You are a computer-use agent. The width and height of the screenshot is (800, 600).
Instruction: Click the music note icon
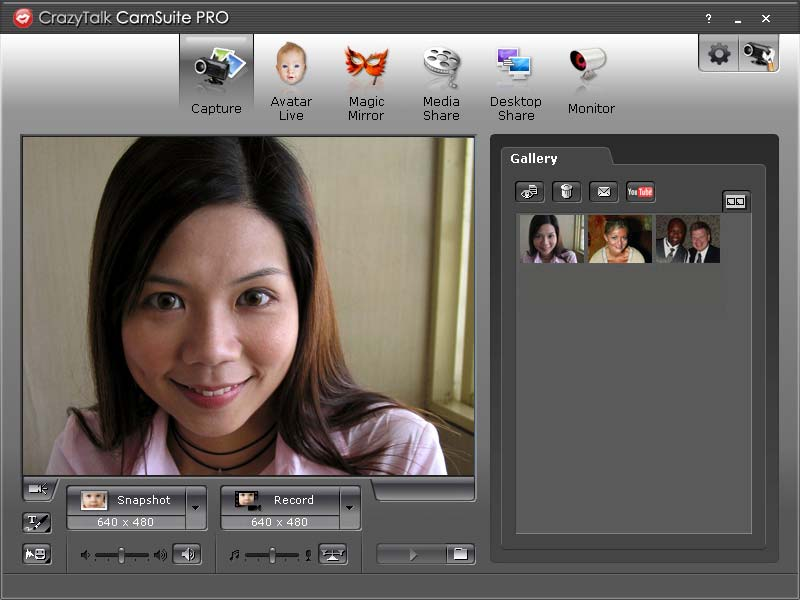pos(234,555)
